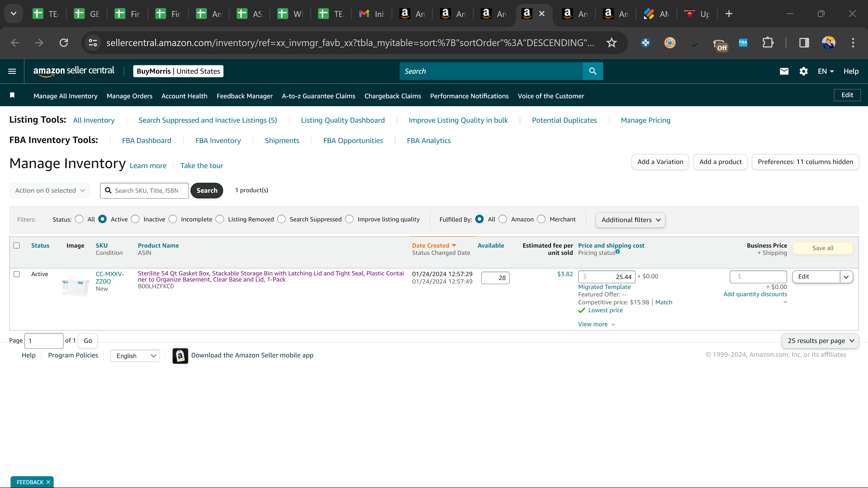The width and height of the screenshot is (868, 488).
Task: Open the messages envelope icon
Action: 784,71
